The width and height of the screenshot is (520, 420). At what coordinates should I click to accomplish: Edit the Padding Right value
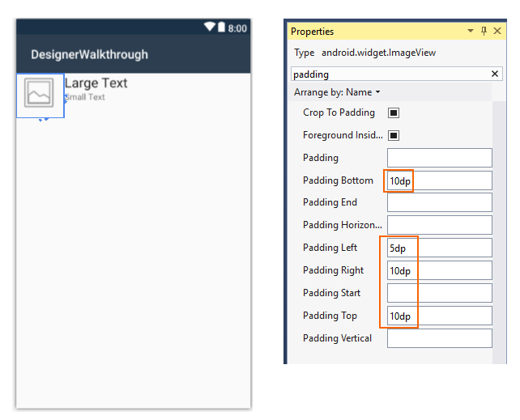tap(439, 270)
